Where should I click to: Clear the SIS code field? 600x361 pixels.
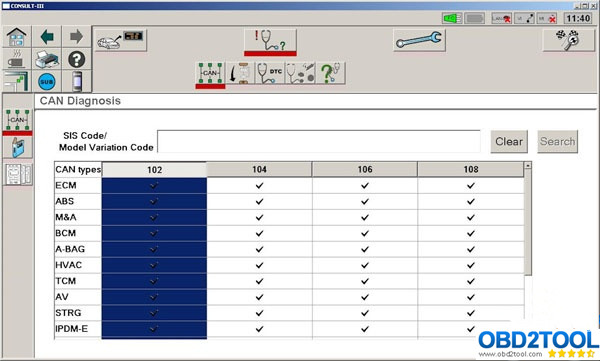(x=509, y=142)
